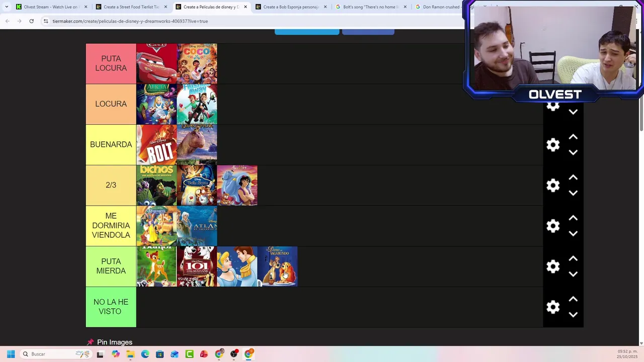Screen dimensions: 644x362
Task: Select the Beauty and the Beast thumbnail
Action: coord(197,185)
